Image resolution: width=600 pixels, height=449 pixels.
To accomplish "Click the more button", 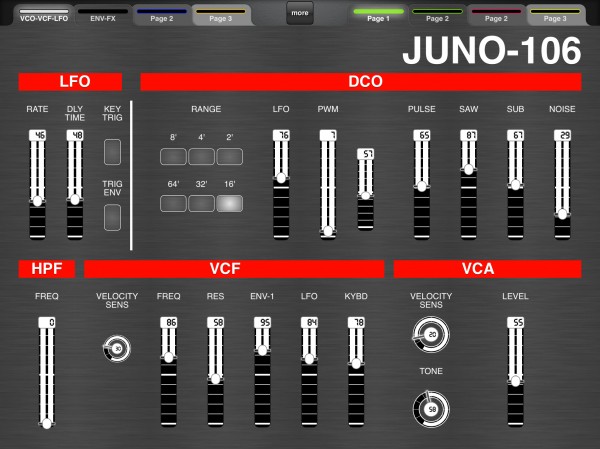I will [x=300, y=13].
